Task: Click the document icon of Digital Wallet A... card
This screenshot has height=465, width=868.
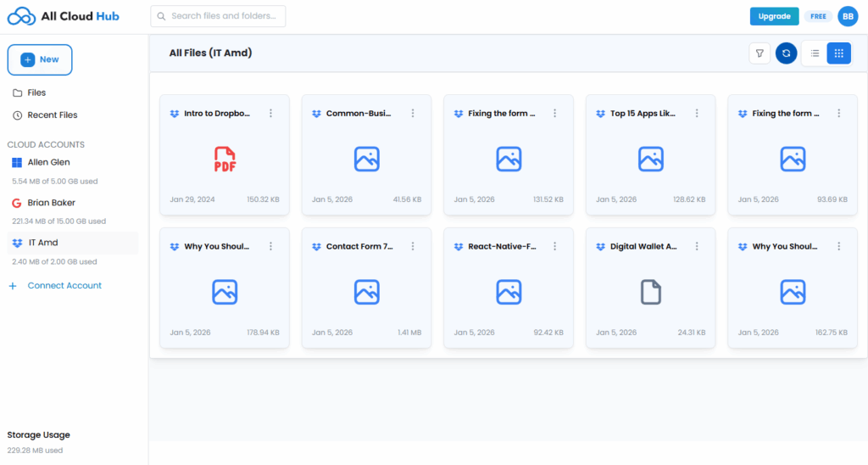Action: pyautogui.click(x=650, y=292)
